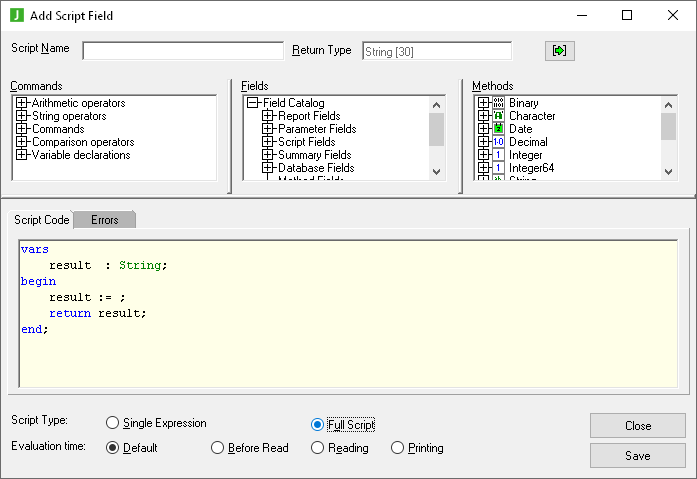Viewport: 697px width, 479px height.
Task: Click the Integer64 type icon
Action: [498, 168]
